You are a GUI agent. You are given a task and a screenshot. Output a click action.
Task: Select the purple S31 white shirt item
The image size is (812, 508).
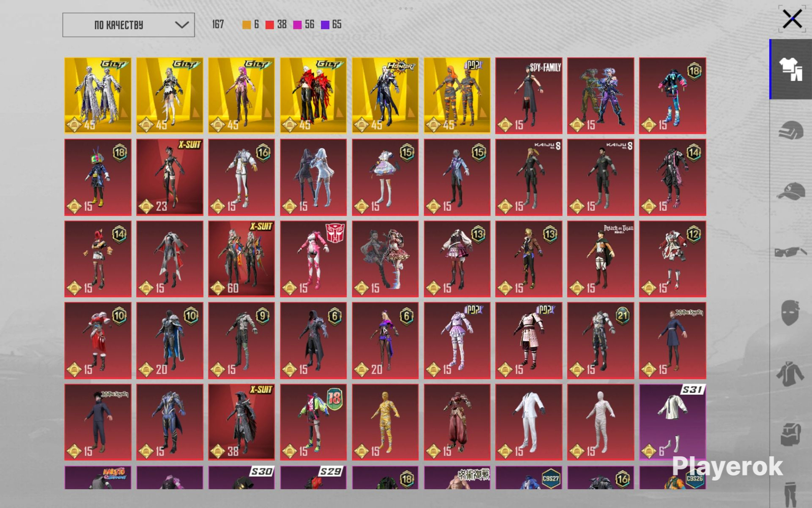point(672,422)
